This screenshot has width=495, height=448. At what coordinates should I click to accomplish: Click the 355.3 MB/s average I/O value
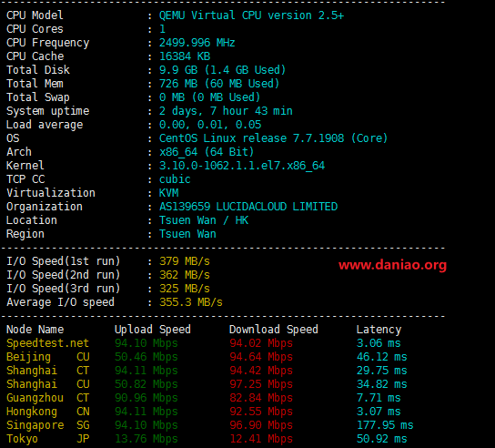click(191, 302)
